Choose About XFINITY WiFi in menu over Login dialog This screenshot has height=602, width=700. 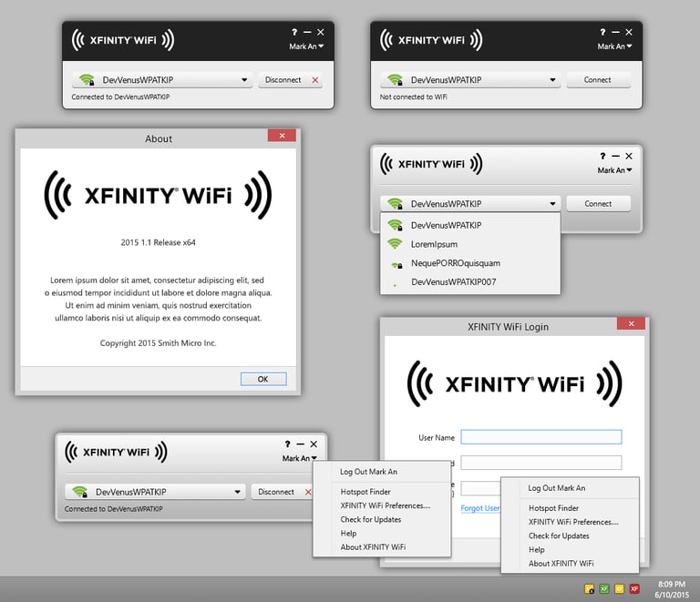(570, 563)
